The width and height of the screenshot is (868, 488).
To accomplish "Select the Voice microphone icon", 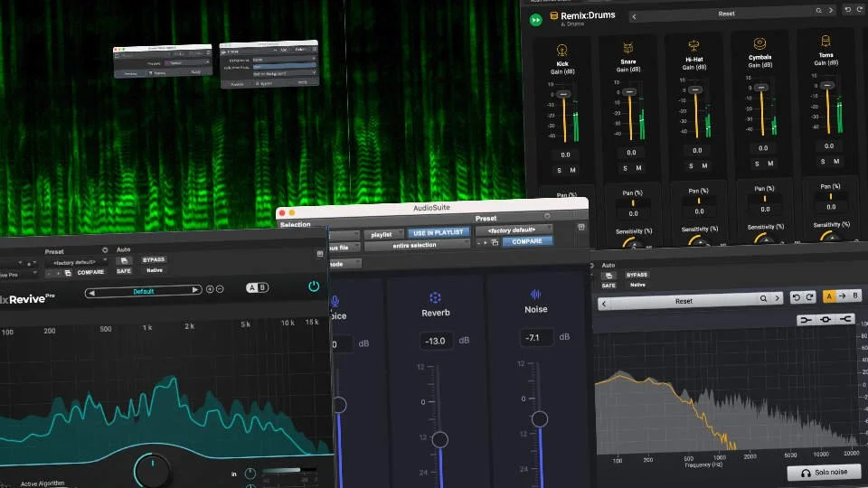I will [335, 302].
